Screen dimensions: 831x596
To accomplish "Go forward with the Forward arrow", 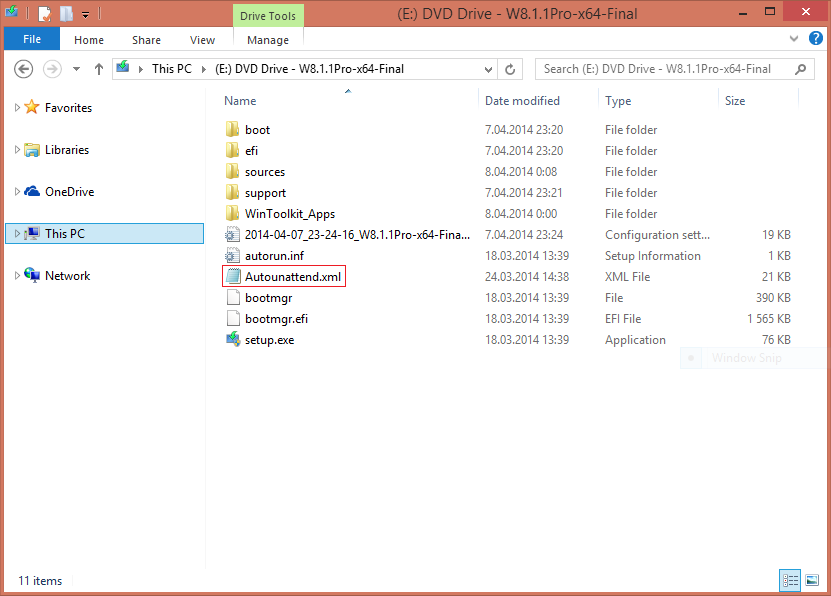I will (x=52, y=69).
